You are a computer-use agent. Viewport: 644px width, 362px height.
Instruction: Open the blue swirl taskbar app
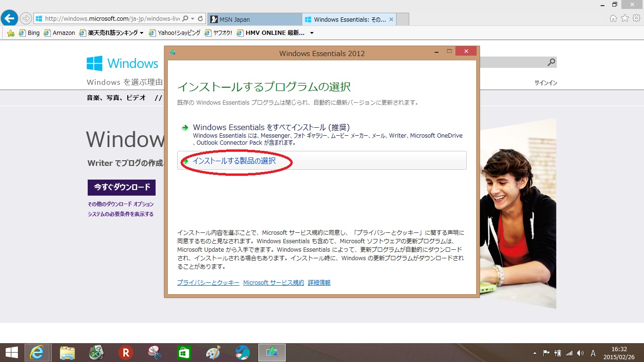click(242, 353)
